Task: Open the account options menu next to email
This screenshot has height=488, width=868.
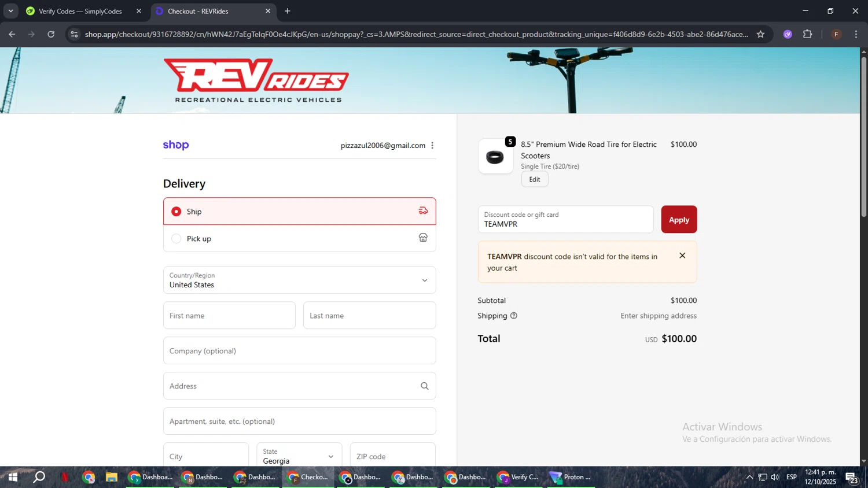Action: point(432,145)
